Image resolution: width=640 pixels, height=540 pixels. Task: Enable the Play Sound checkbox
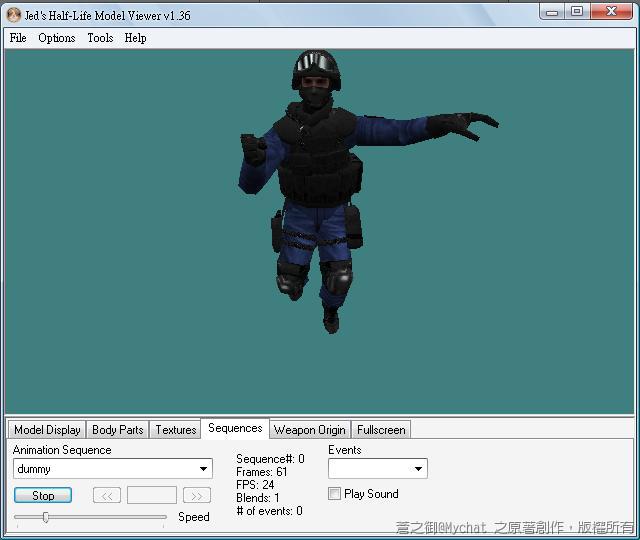click(x=334, y=494)
